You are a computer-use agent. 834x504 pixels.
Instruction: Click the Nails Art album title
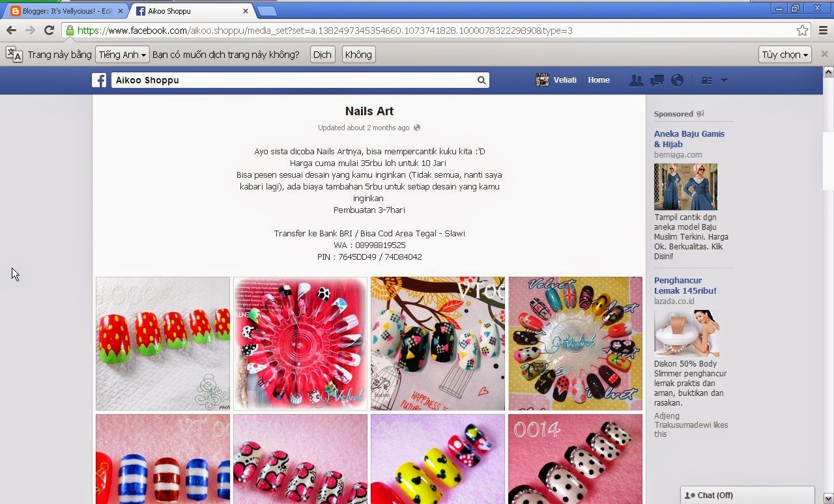pyautogui.click(x=369, y=111)
